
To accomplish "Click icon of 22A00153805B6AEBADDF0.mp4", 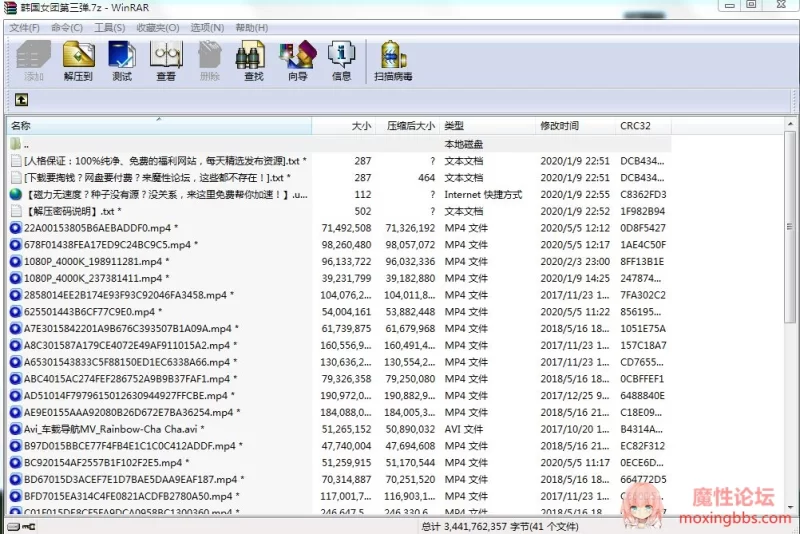I will click(x=16, y=228).
